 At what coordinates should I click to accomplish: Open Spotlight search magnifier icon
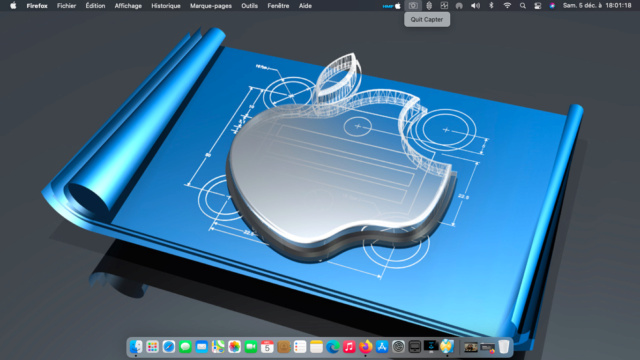pyautogui.click(x=522, y=6)
